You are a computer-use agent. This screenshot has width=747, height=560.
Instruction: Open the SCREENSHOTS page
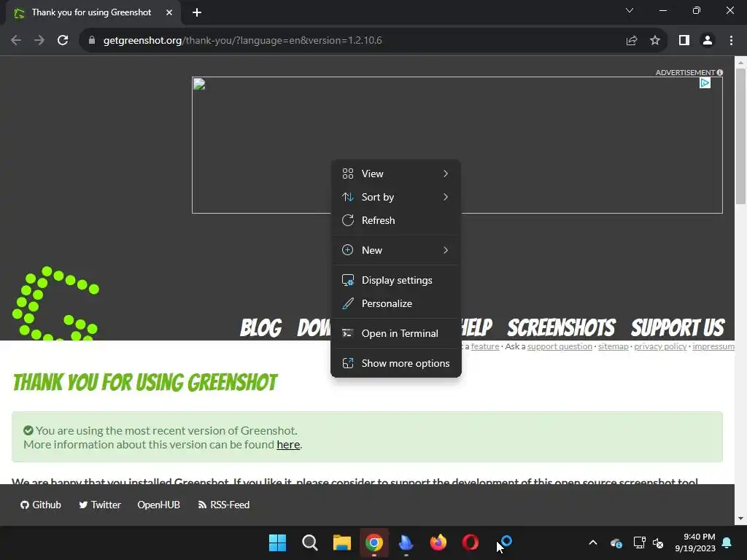(x=561, y=327)
